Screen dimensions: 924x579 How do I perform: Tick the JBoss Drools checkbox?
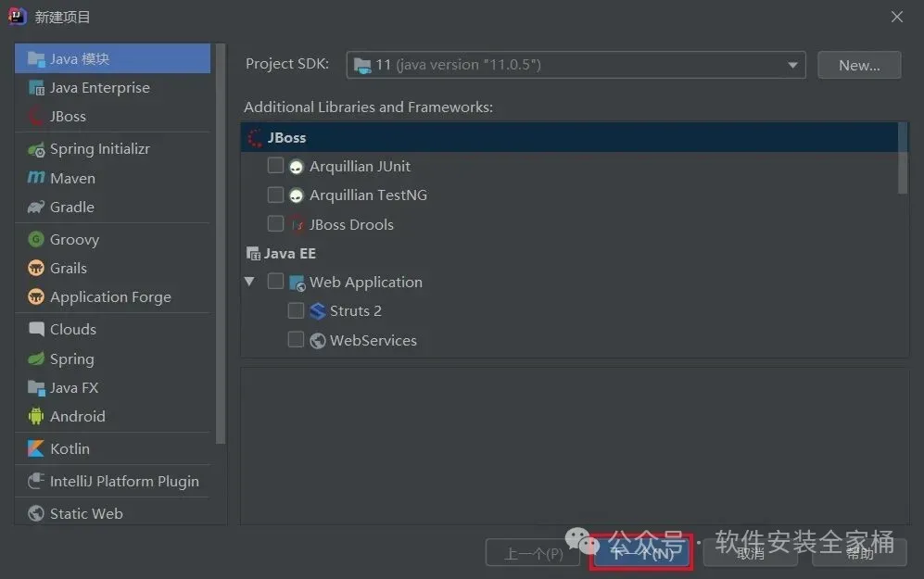point(275,223)
